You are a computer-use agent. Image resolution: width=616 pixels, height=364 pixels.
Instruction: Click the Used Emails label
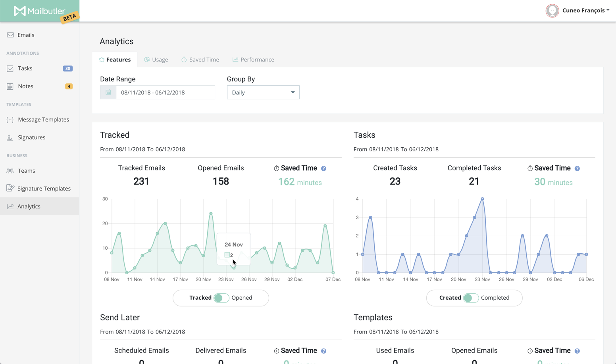coord(395,351)
